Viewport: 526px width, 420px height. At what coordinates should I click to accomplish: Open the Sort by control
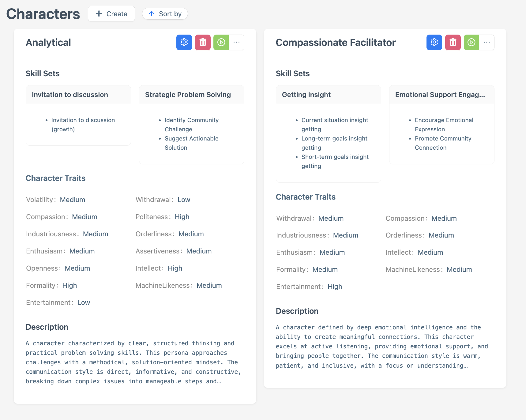(x=165, y=14)
